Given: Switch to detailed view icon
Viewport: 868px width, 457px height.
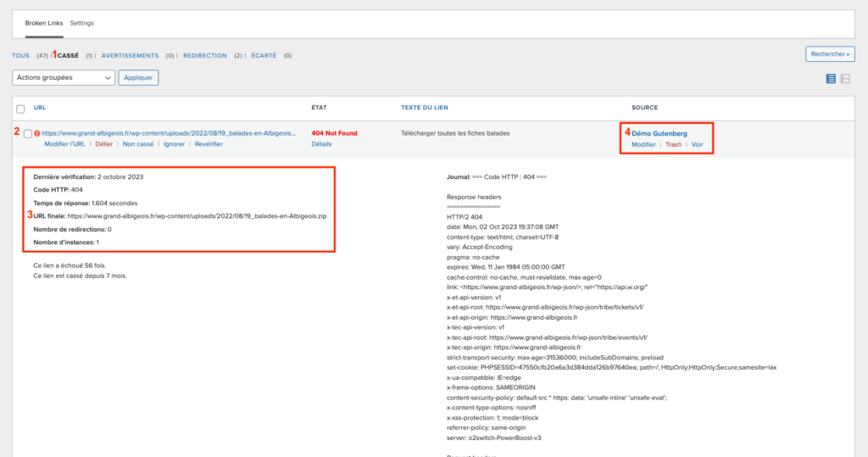Looking at the screenshot, I should click(x=845, y=79).
